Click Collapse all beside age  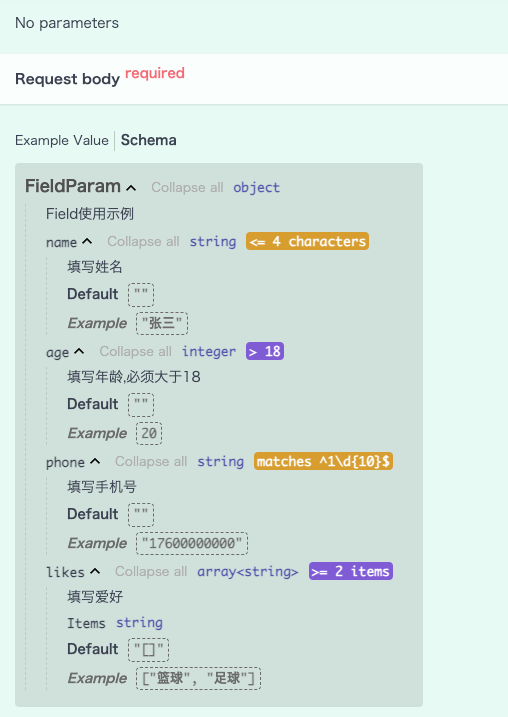[x=135, y=351]
